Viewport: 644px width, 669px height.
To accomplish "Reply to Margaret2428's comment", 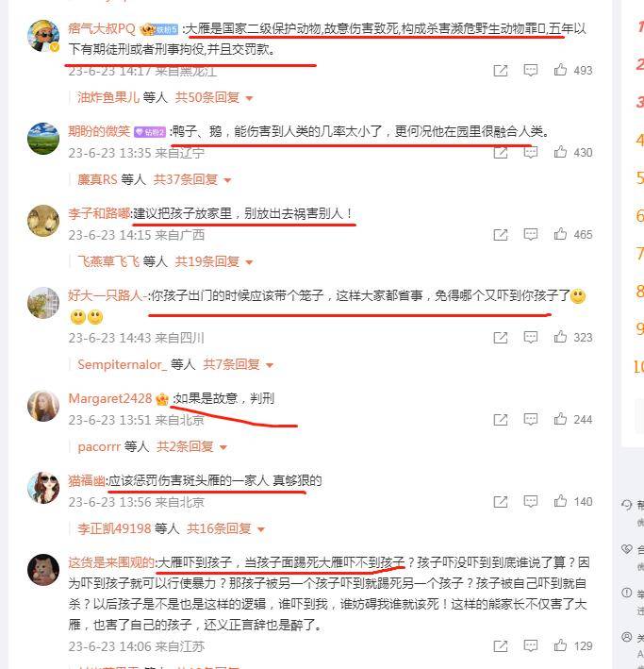I will pyautogui.click(x=531, y=419).
